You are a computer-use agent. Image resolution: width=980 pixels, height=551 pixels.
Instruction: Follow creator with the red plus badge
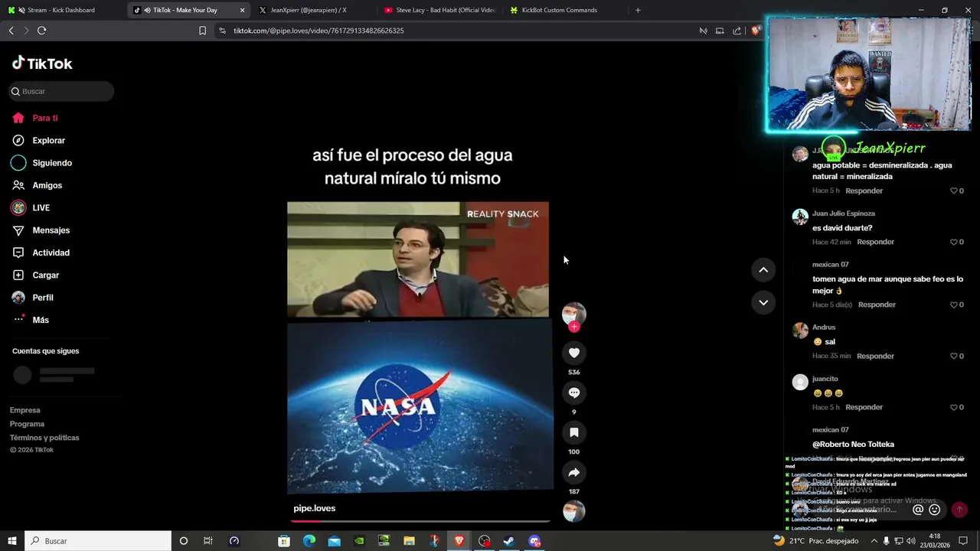574,327
